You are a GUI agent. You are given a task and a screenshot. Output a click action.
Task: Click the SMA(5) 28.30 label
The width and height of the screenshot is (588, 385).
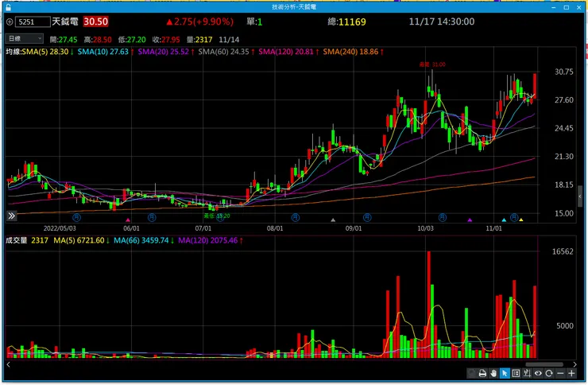45,52
